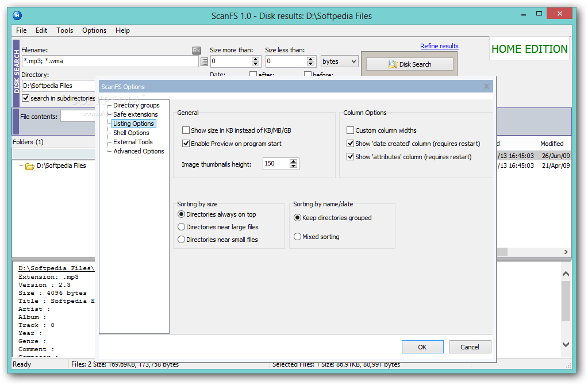588x385 pixels.
Task: Click Size : 4096 bytes preview line
Action: (x=52, y=293)
